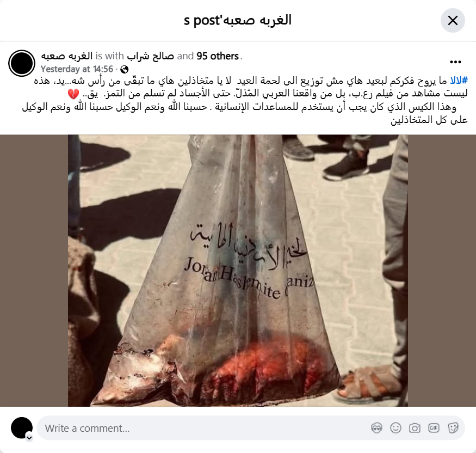476x453 pixels.
Task: Open the emoji picker smiley icon
Action: pyautogui.click(x=395, y=428)
